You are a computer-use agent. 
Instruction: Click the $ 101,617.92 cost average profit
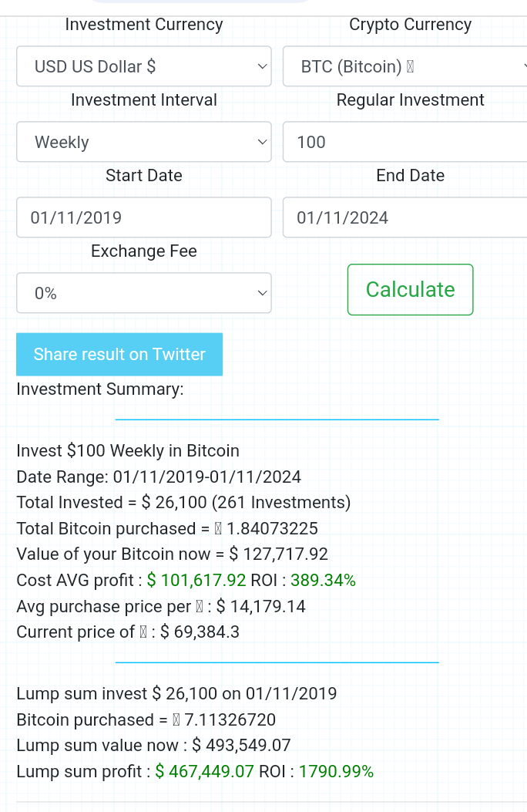(x=196, y=580)
